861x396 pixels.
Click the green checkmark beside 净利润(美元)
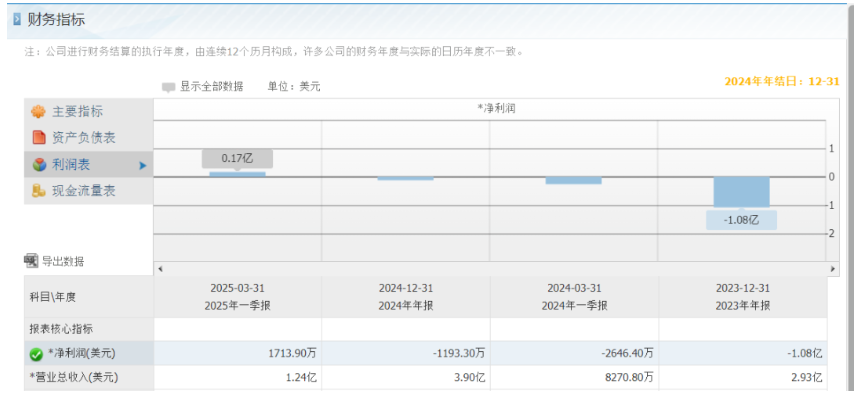[36, 354]
